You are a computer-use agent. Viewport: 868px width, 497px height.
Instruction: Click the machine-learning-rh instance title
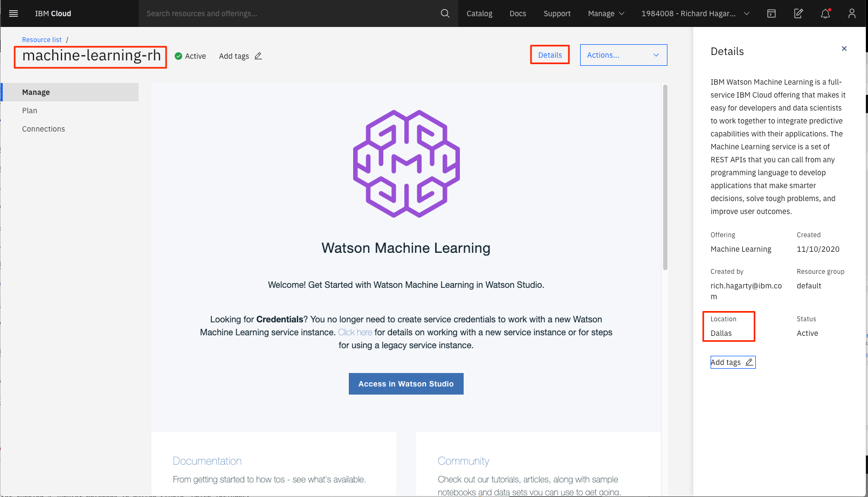tap(91, 56)
